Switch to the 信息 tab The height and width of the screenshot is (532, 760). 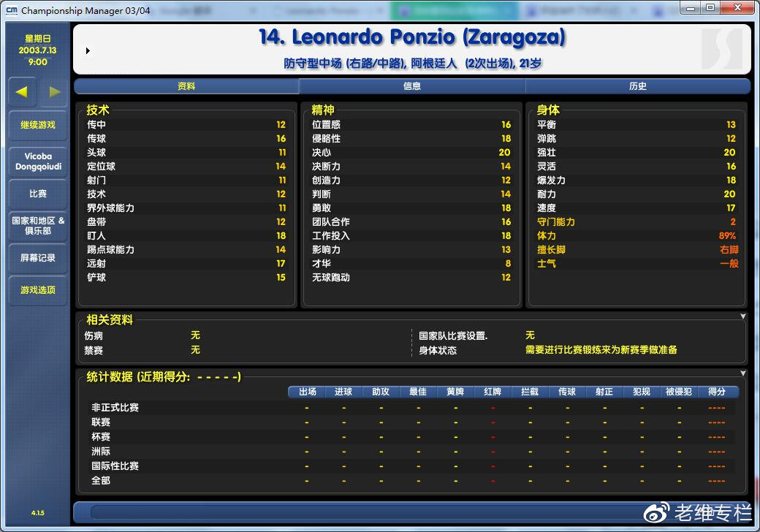coord(412,86)
